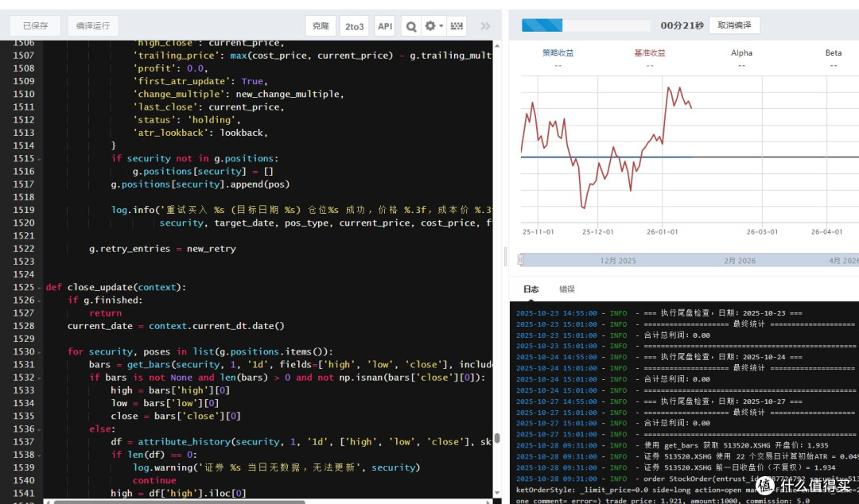Screen dimensions: 859x504
Task: Click line number 1522 in gutter
Action: pos(24,249)
